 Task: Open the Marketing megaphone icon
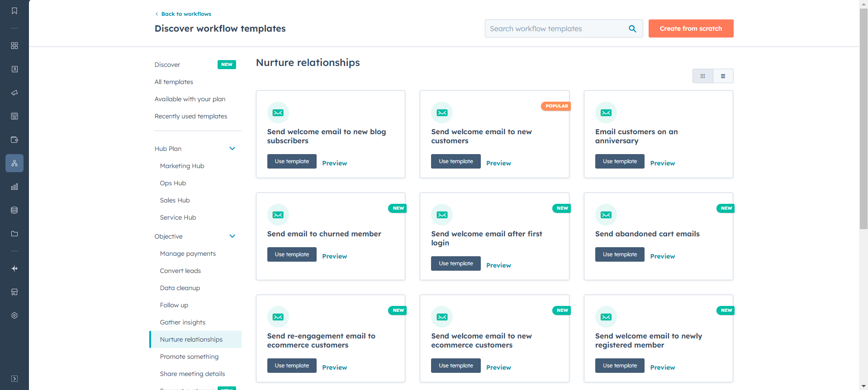pos(14,93)
